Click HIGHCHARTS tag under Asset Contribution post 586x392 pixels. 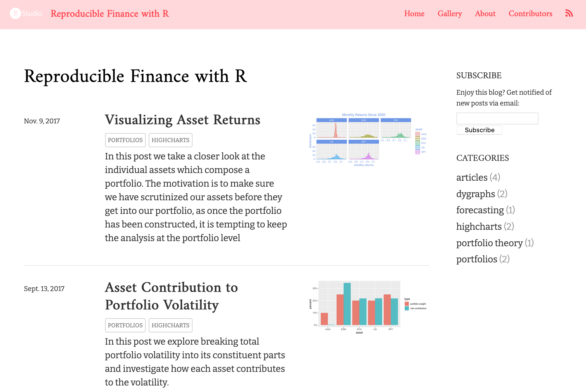[170, 325]
